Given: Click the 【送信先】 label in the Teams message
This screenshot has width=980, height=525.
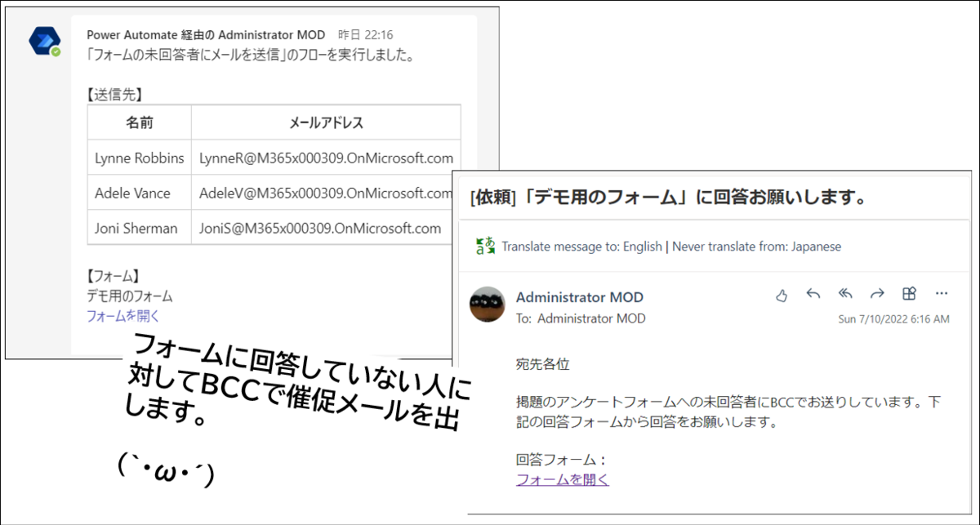Looking at the screenshot, I should pos(117,94).
